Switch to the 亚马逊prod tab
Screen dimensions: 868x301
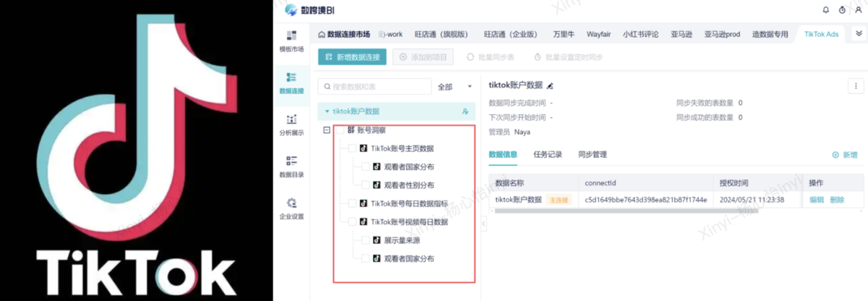pos(723,34)
